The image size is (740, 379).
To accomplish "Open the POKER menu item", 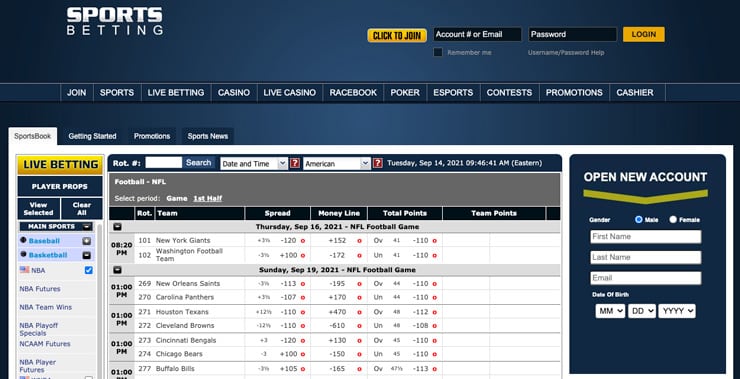I will [405, 93].
